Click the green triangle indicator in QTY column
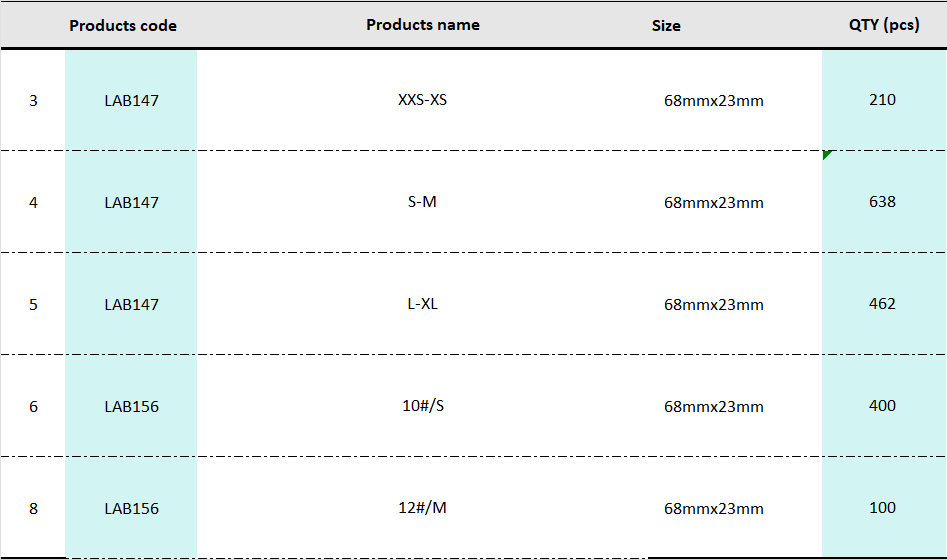 point(826,155)
